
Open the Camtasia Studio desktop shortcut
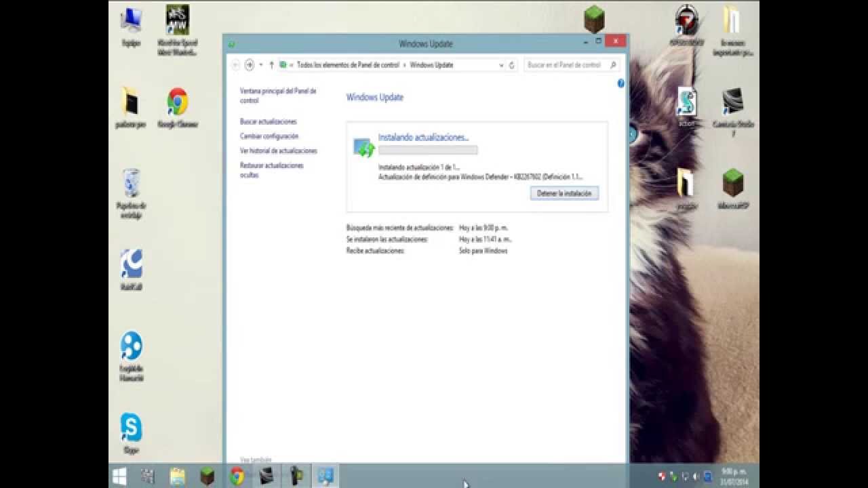click(733, 110)
